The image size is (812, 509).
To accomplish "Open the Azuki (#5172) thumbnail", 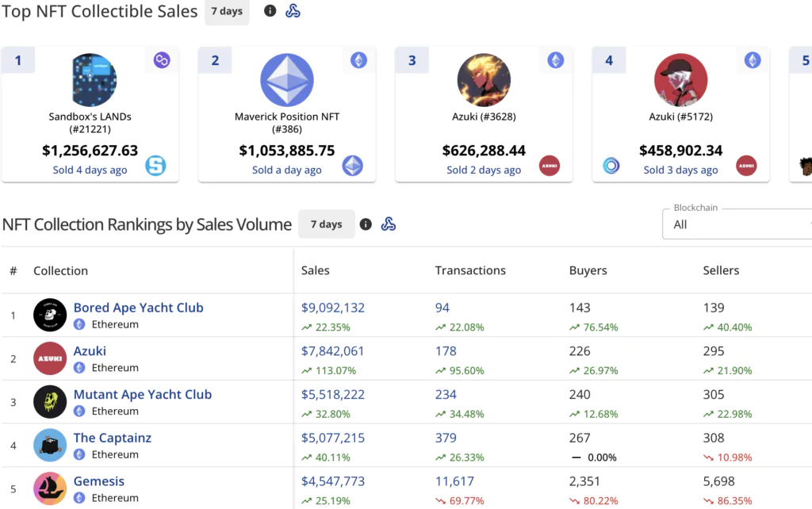I will tap(680, 80).
